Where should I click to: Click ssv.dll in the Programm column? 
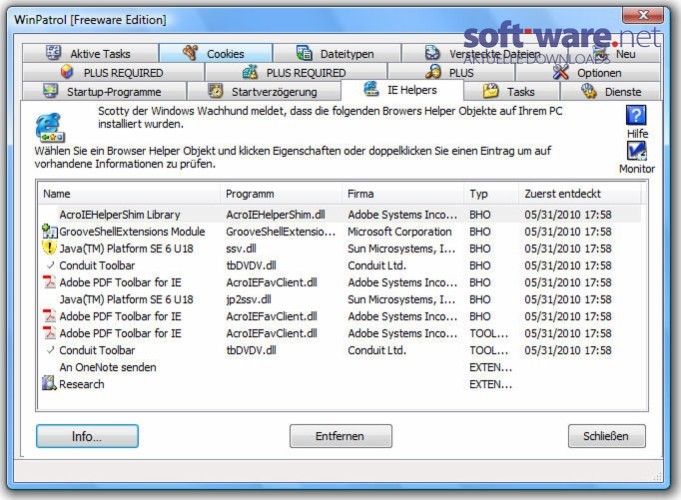pyautogui.click(x=241, y=248)
